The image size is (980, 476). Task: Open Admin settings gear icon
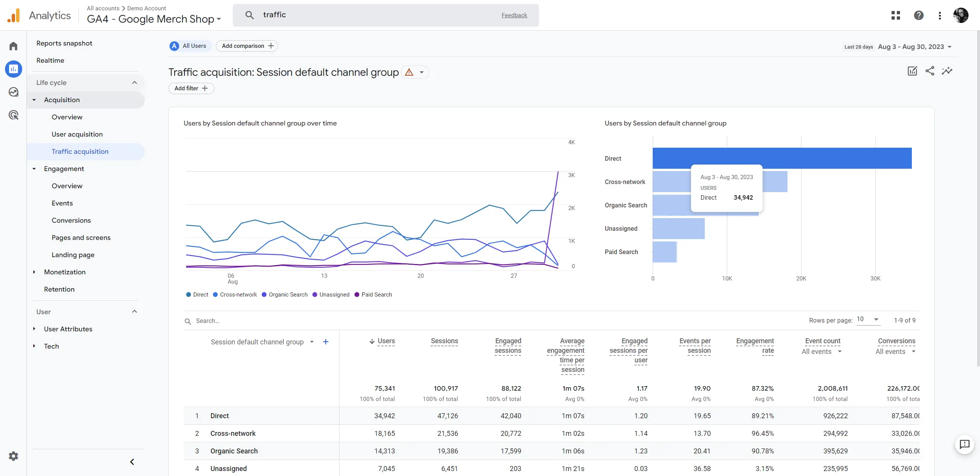click(x=13, y=456)
